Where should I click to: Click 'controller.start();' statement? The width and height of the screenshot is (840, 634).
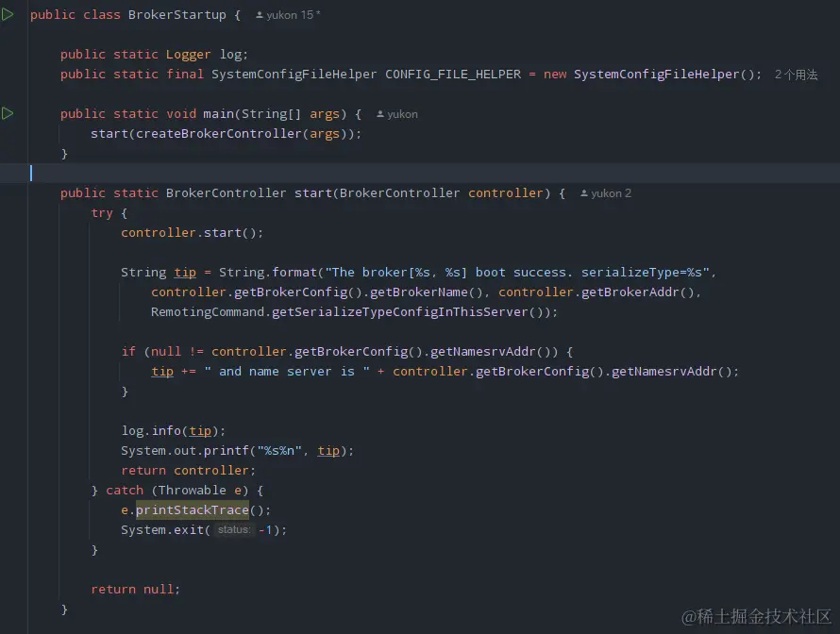pos(193,233)
